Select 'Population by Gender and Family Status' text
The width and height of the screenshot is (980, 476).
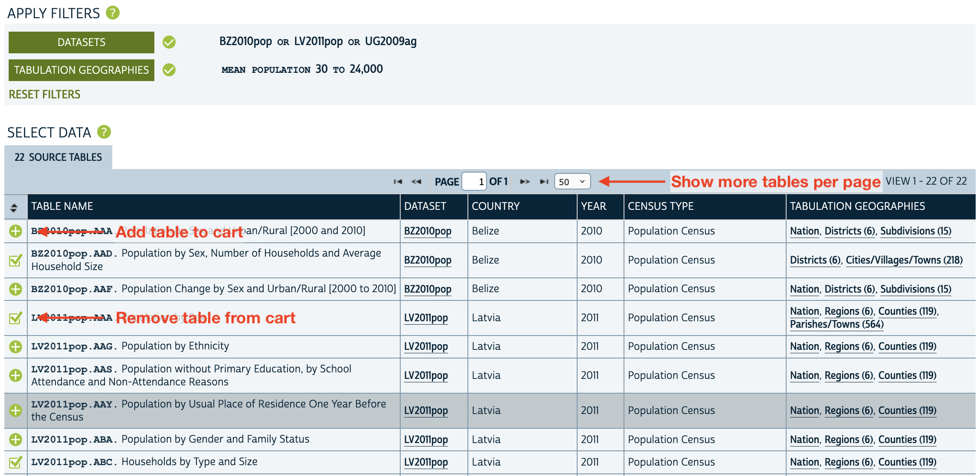[216, 439]
